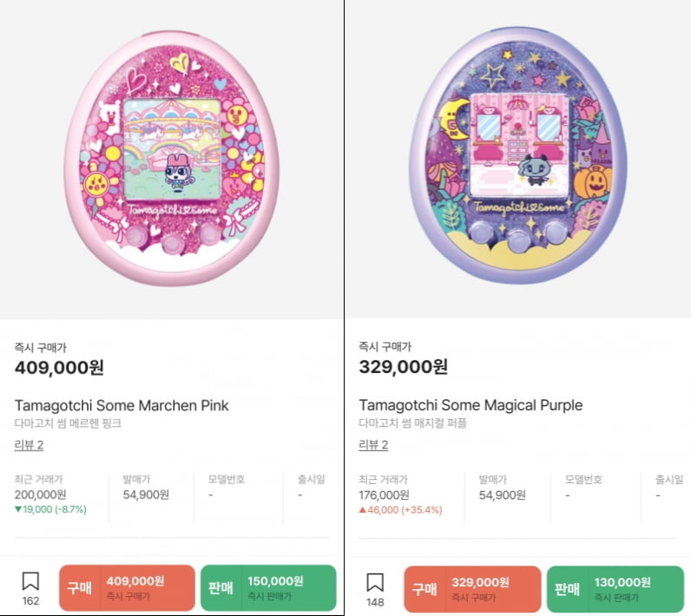Buy Marchen Pink for 409,000원
Screen dimensions: 691x616
[x=127, y=588]
